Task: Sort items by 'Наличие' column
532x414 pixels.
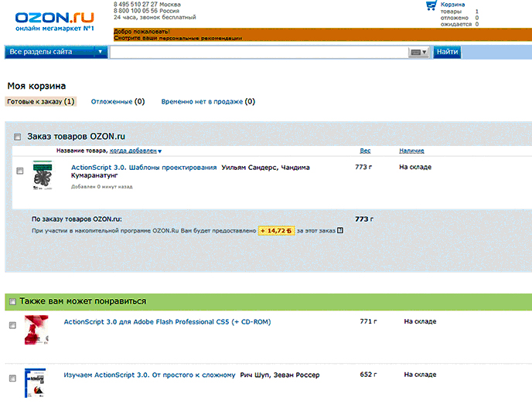Action: coord(411,151)
